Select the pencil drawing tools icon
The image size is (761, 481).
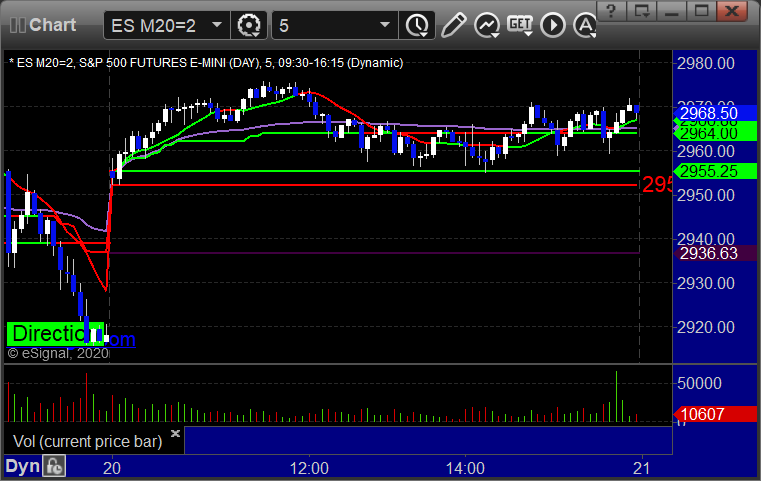(x=453, y=25)
